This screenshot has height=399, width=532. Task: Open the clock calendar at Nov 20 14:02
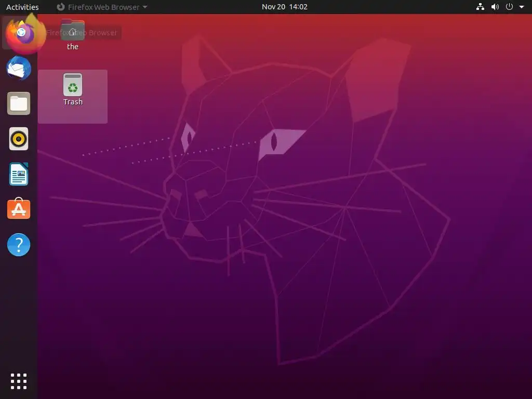click(x=284, y=7)
